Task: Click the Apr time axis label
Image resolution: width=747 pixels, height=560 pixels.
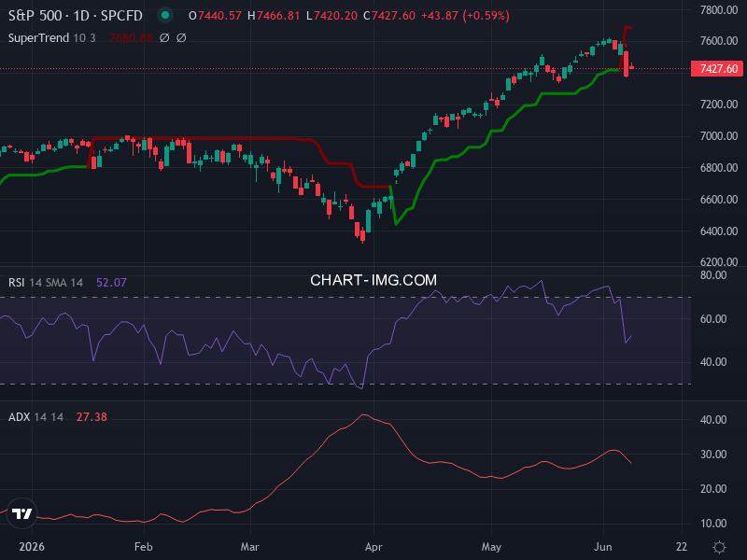Action: point(373,547)
